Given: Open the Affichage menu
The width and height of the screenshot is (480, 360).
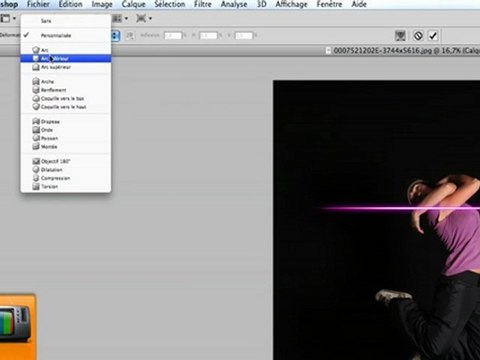Looking at the screenshot, I should point(291,4).
